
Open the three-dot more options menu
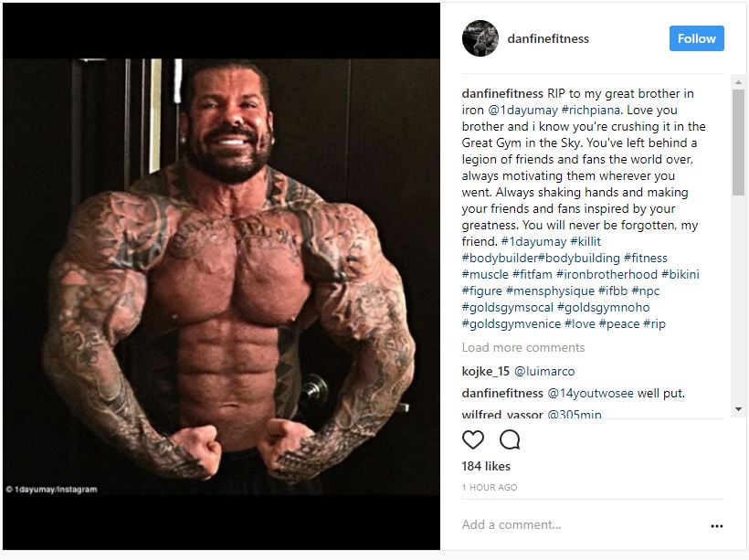click(x=716, y=525)
